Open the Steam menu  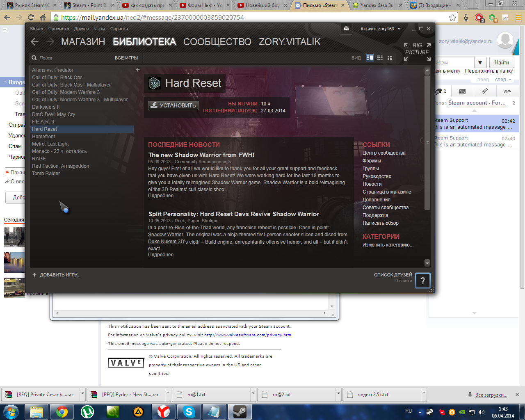37,29
